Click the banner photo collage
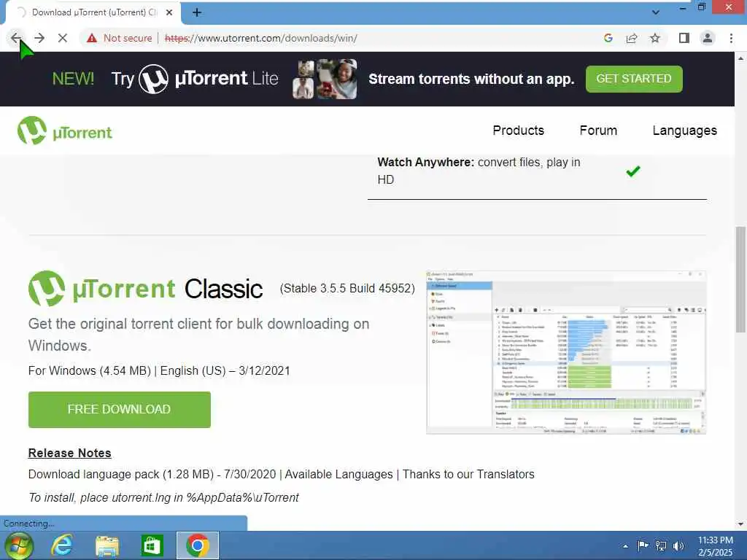The height and width of the screenshot is (560, 747). (x=325, y=79)
